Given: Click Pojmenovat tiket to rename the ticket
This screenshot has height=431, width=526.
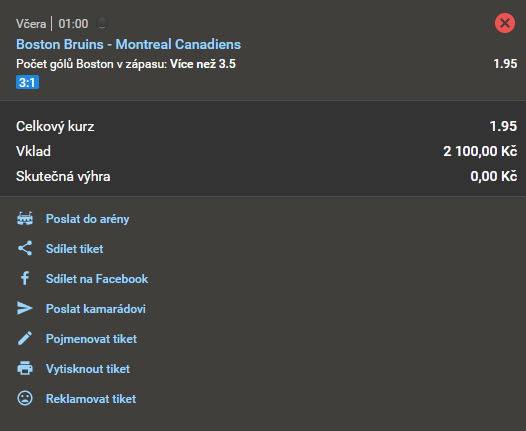Looking at the screenshot, I should click(x=91, y=339).
